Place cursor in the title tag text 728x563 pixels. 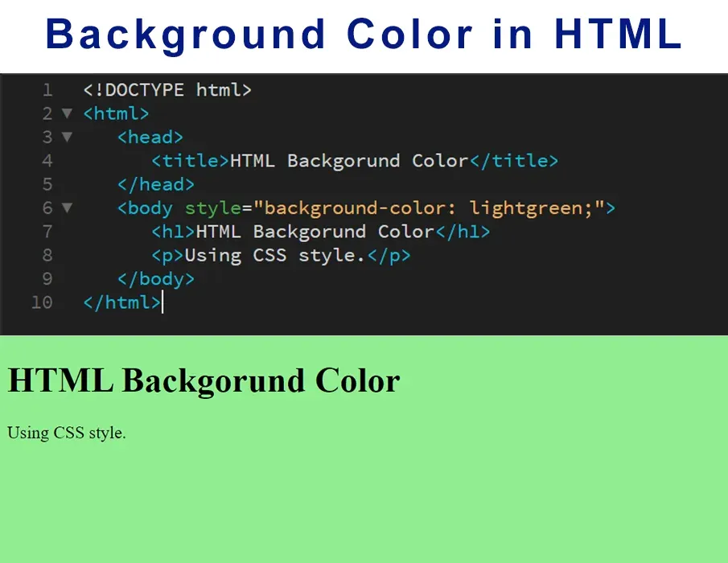(x=348, y=161)
